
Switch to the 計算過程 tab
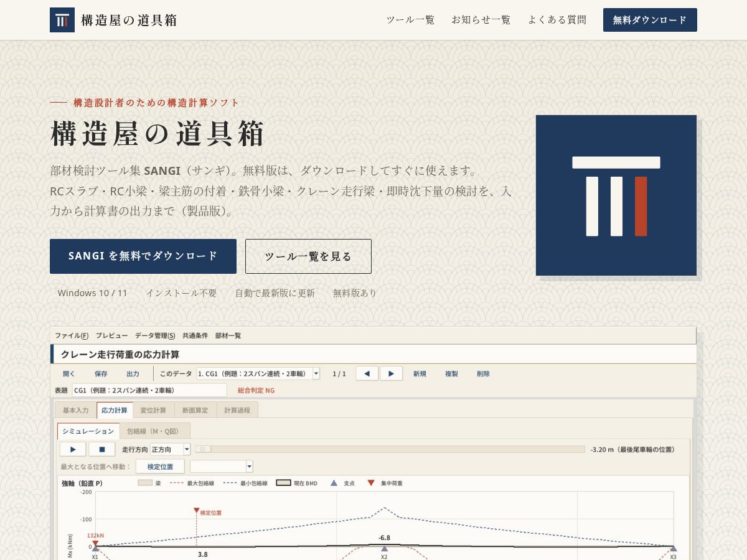coord(237,410)
